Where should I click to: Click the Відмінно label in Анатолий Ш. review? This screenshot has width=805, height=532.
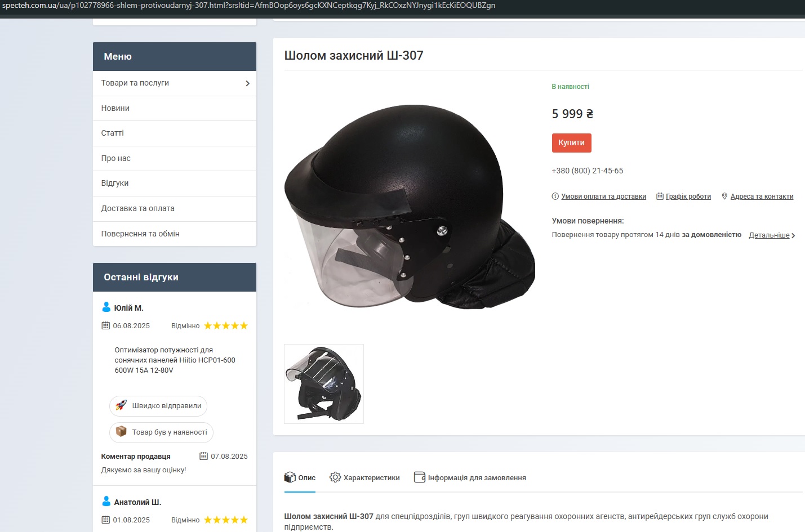click(x=185, y=520)
